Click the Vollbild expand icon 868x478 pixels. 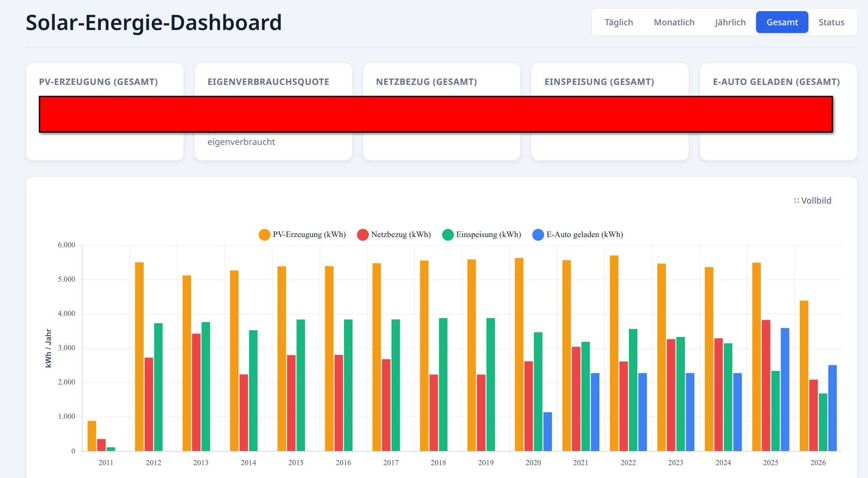click(x=796, y=201)
